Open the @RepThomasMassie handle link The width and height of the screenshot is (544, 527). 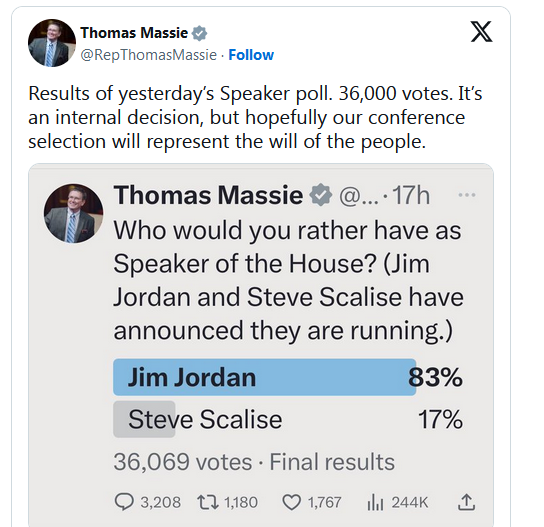tap(148, 55)
